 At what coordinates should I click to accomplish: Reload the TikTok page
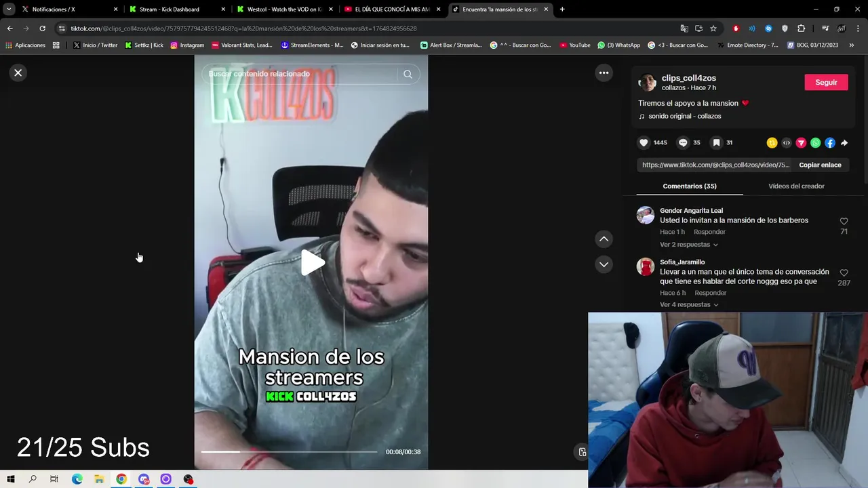pyautogui.click(x=42, y=28)
